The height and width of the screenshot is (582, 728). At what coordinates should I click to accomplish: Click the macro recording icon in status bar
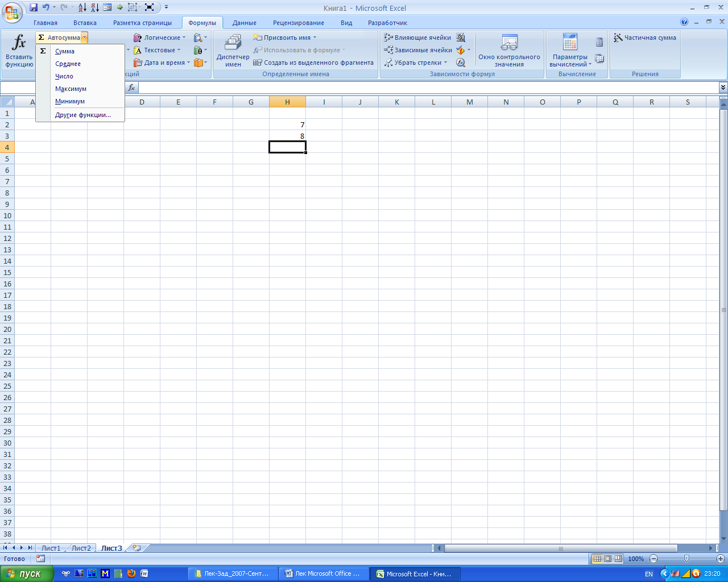click(40, 559)
